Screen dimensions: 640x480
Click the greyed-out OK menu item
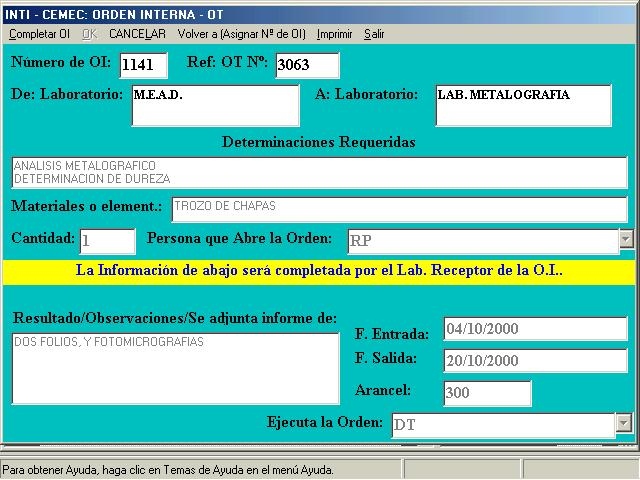click(89, 34)
